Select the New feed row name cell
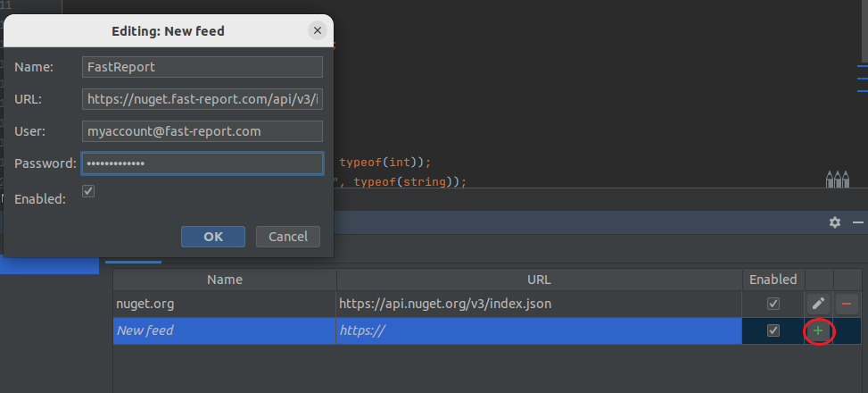This screenshot has height=393, width=868. 225,331
